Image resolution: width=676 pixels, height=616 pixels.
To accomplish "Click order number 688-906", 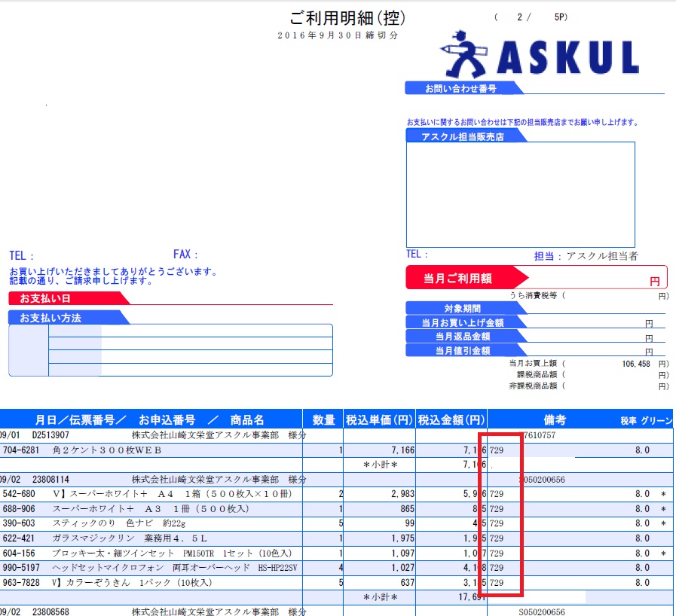I will 19,509.
